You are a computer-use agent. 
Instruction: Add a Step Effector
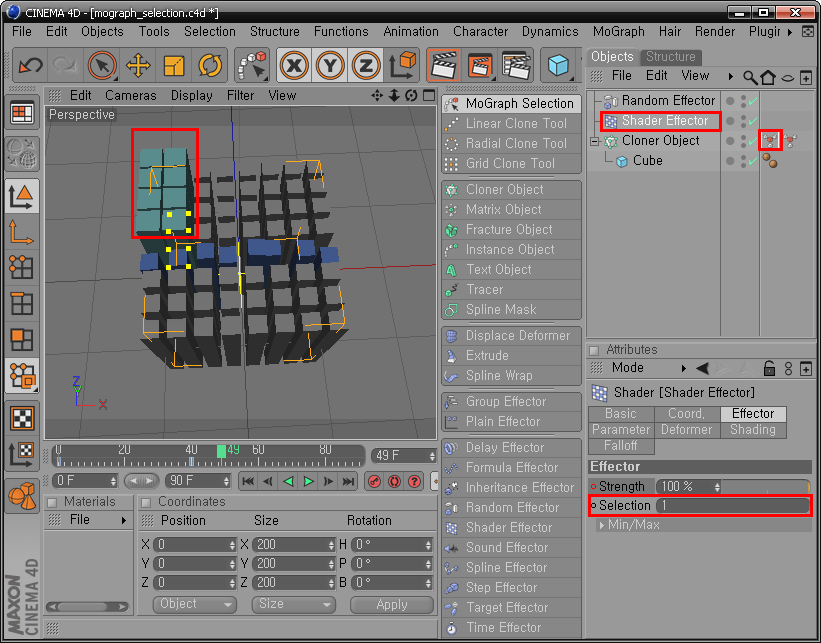coord(512,587)
